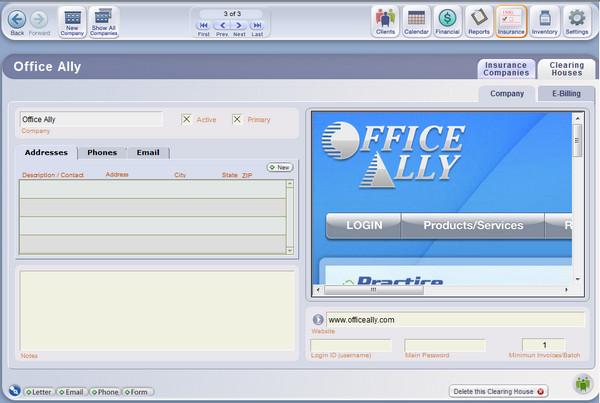This screenshot has width=600, height=403.
Task: Click inside the Notes text area
Action: [157, 310]
